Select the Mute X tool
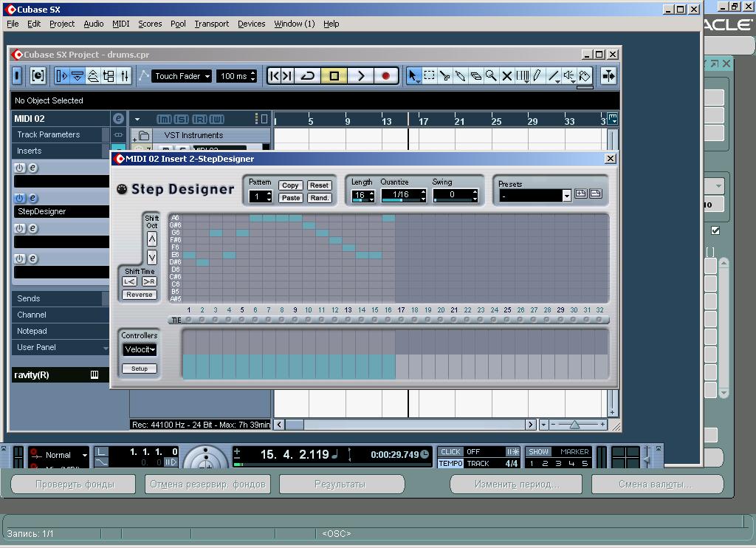This screenshot has height=548, width=756. pyautogui.click(x=506, y=76)
